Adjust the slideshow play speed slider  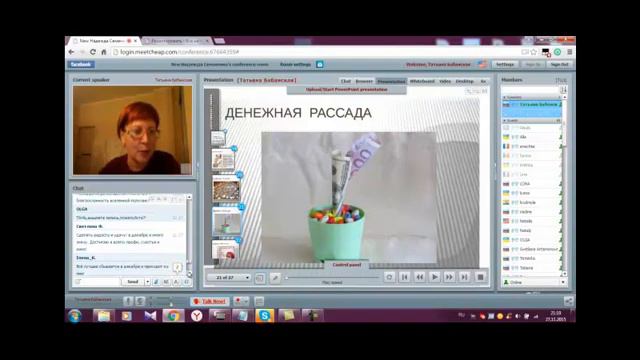pyautogui.click(x=333, y=278)
